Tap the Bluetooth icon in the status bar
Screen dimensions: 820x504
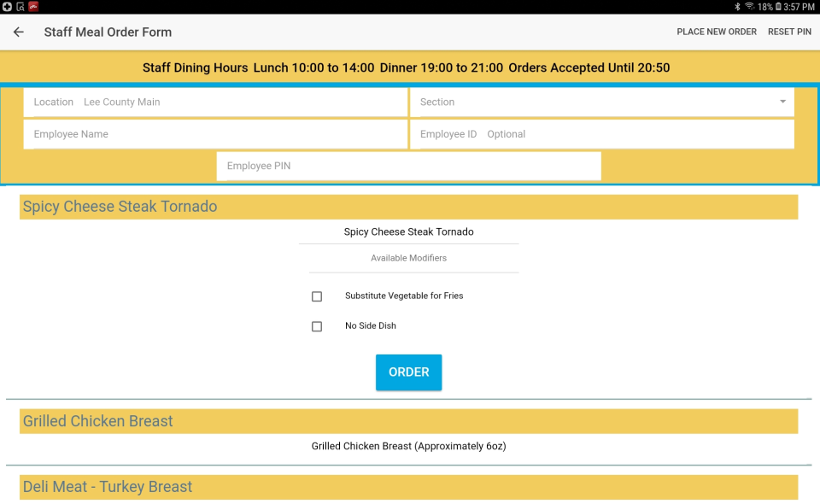click(738, 6)
